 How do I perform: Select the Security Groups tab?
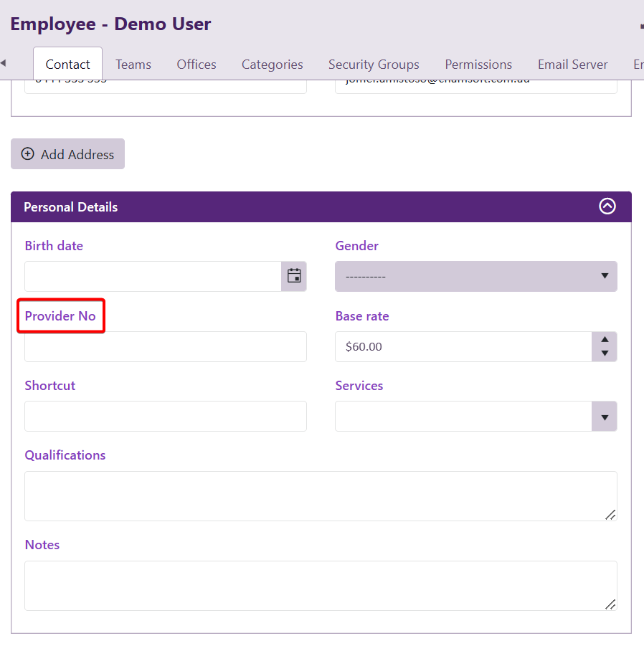click(x=374, y=65)
